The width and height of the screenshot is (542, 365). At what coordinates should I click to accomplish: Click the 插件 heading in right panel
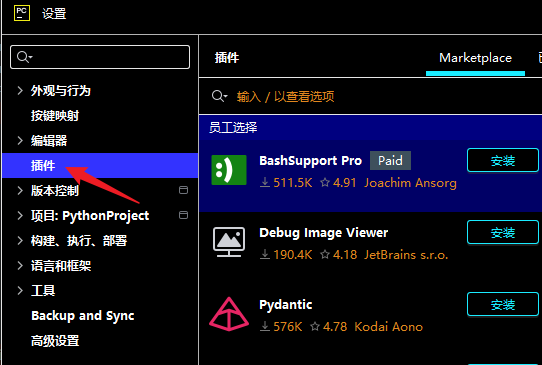click(x=227, y=57)
